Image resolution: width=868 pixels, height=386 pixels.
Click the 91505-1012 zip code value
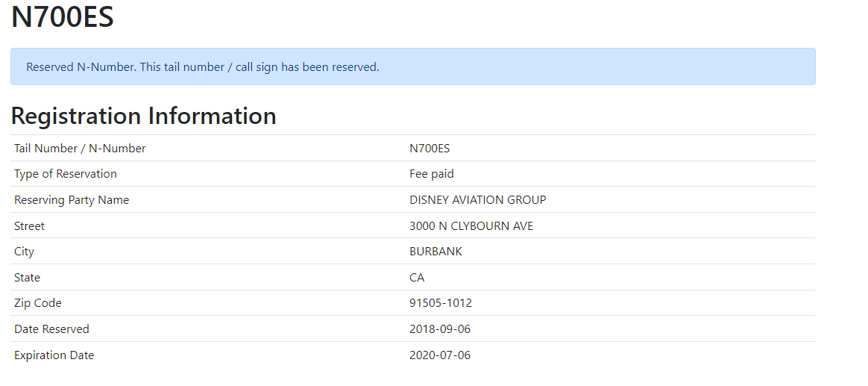441,303
